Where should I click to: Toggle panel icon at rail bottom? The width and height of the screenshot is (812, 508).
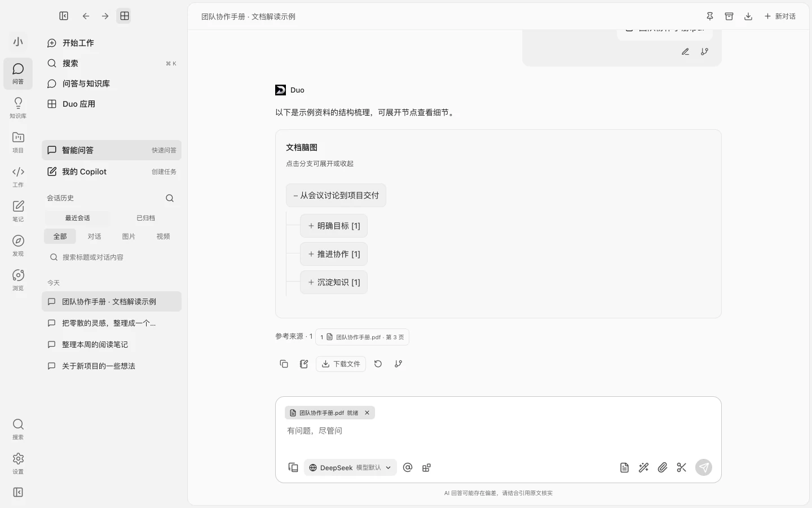pos(18,492)
